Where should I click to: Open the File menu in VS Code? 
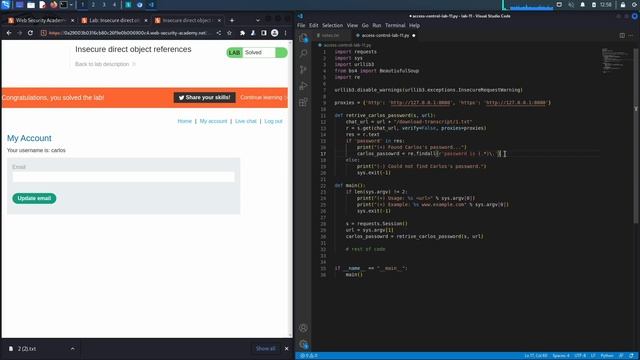(x=301, y=25)
